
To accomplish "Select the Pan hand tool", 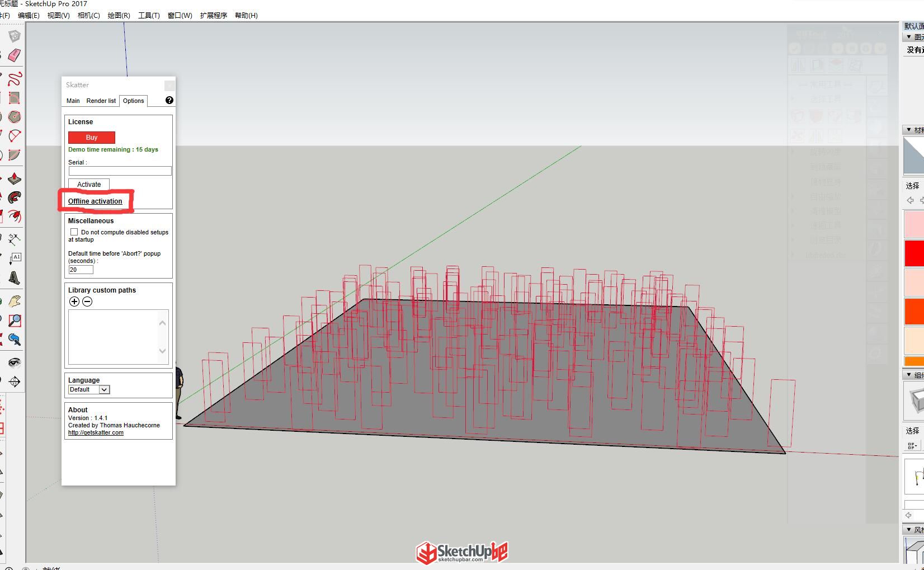I will 14,302.
